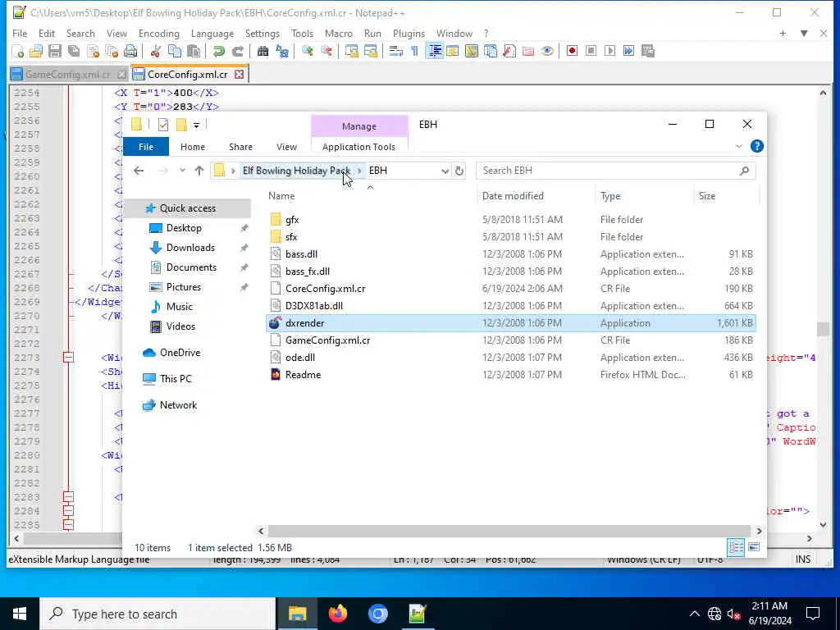Open the Macro menu in Notepad++

point(338,33)
